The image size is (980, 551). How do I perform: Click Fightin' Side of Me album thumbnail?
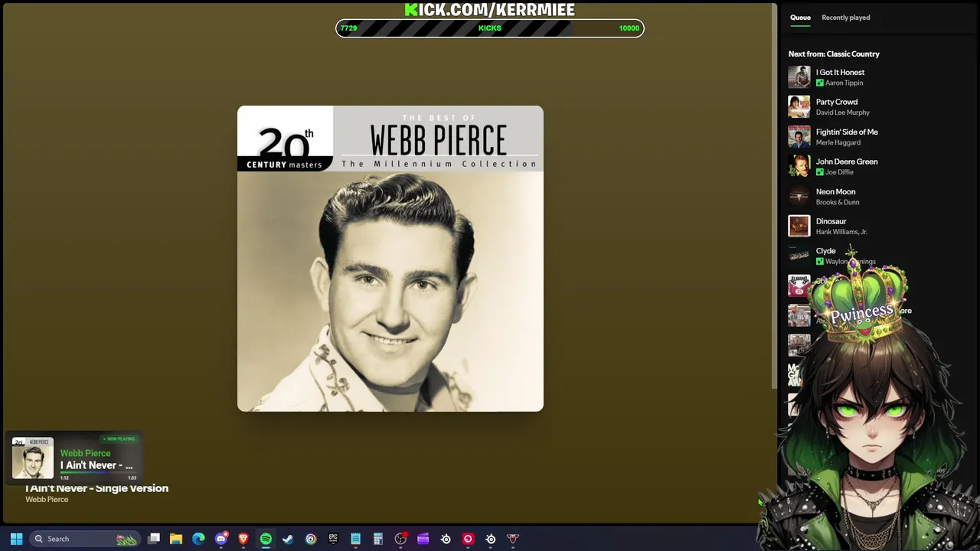coord(799,137)
